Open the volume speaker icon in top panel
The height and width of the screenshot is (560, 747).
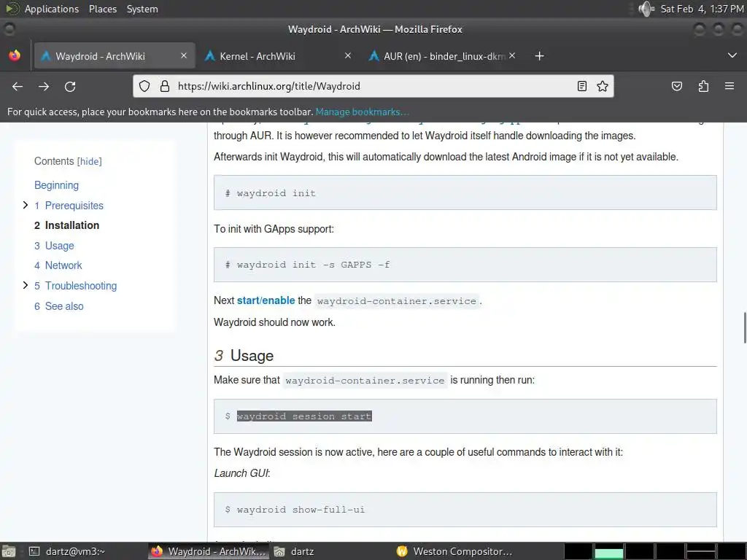[646, 9]
